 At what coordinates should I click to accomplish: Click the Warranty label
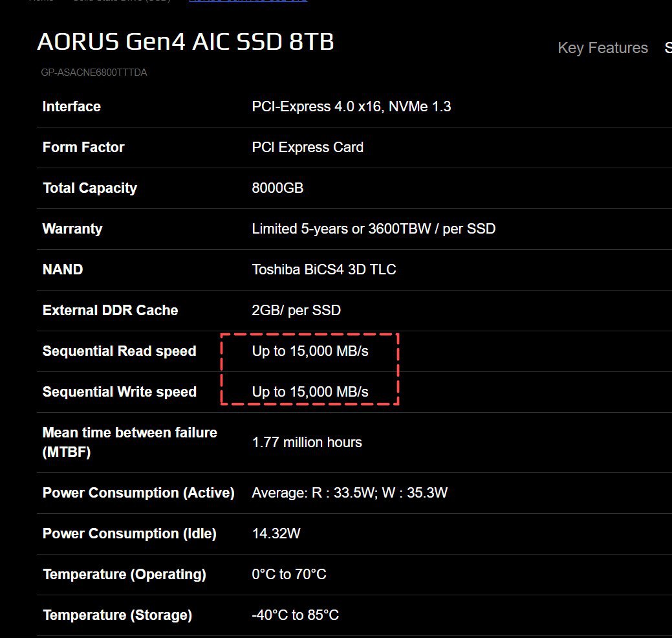pos(72,228)
